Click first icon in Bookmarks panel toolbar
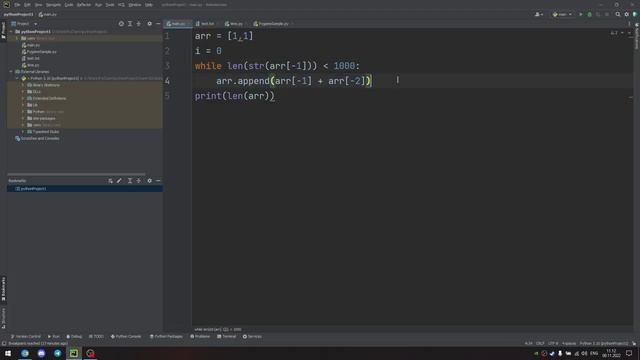Viewport: 640px width, 360px height. point(110,180)
